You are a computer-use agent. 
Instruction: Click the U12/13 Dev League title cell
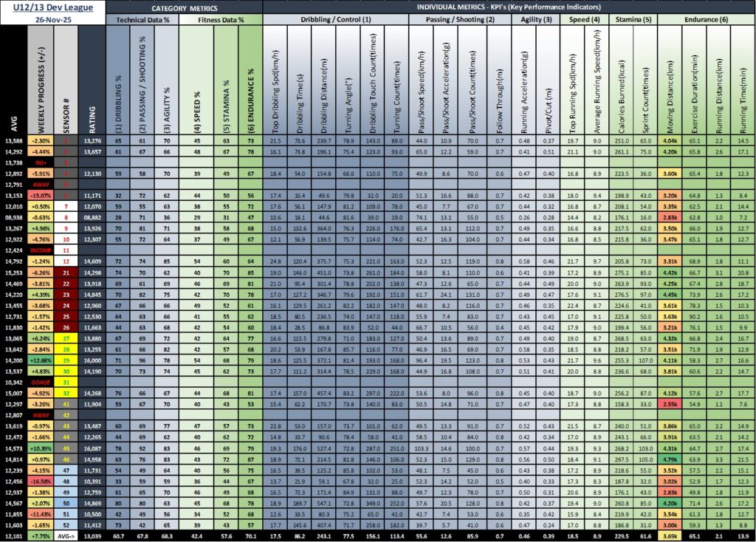[x=52, y=7]
